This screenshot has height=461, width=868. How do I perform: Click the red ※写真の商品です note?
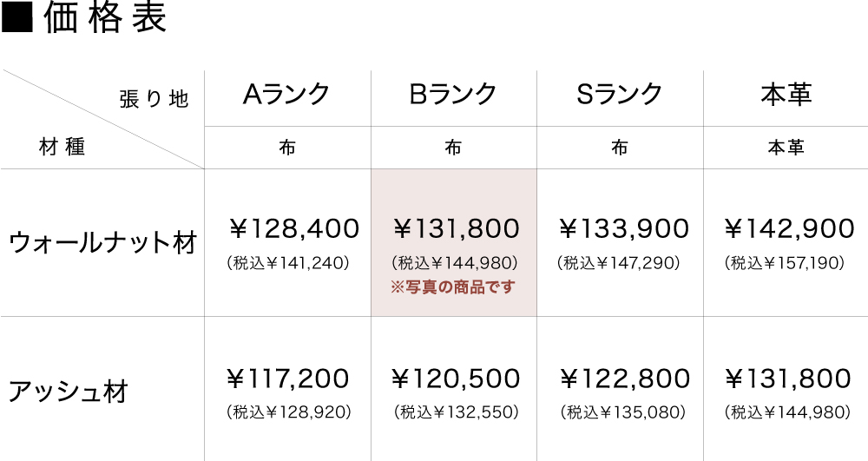click(x=453, y=286)
